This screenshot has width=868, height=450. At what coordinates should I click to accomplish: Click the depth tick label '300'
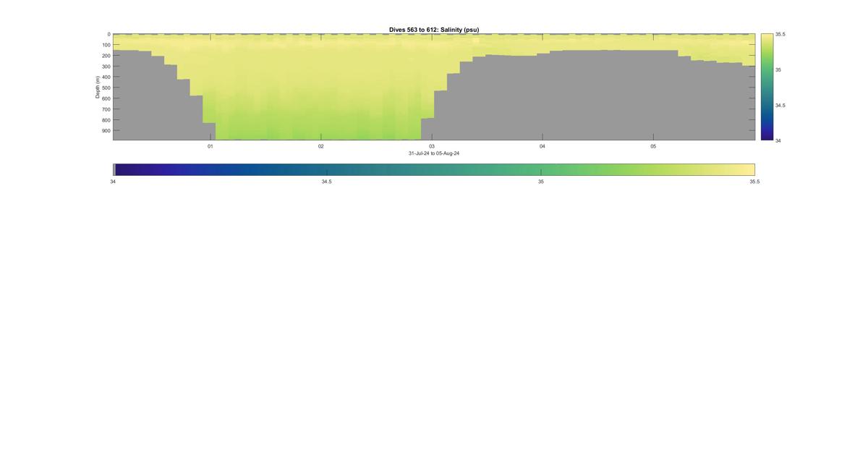(x=106, y=67)
